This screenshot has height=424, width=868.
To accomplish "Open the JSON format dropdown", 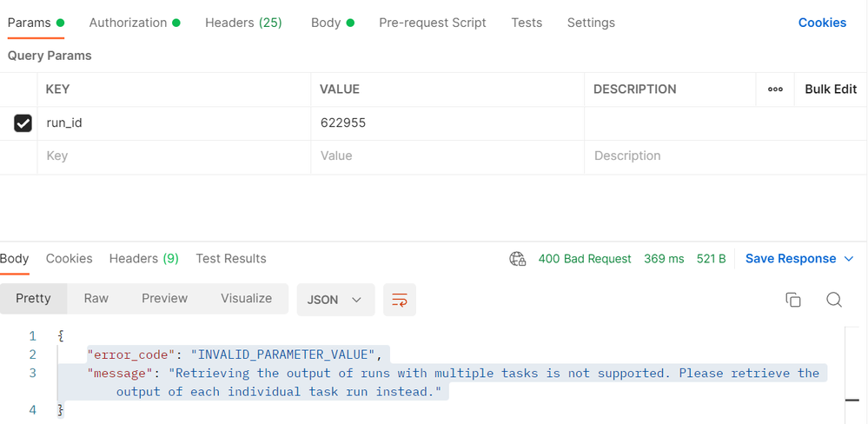I will [x=335, y=299].
